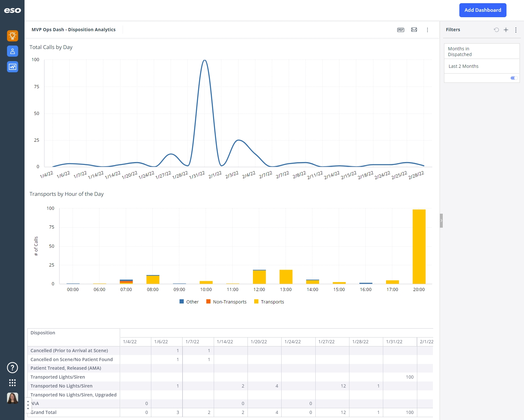Open the Filters panel overflow menu
This screenshot has width=524, height=420.
516,30
